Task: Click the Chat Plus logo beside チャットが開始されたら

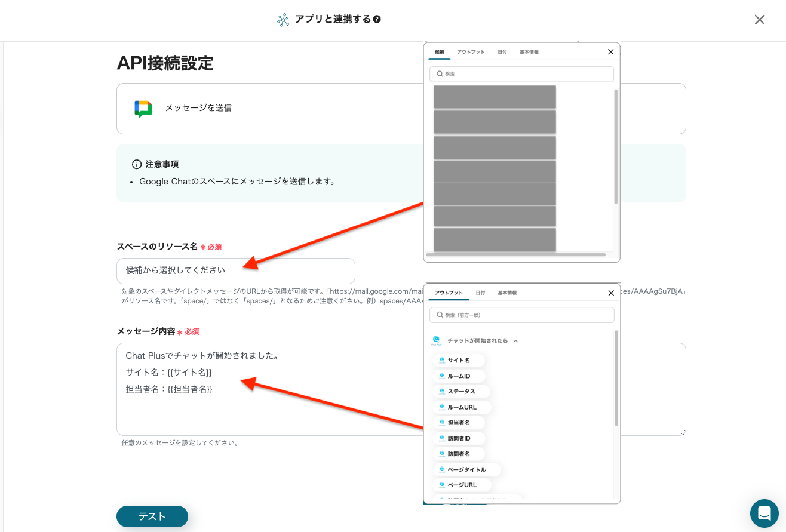Action: [x=437, y=340]
